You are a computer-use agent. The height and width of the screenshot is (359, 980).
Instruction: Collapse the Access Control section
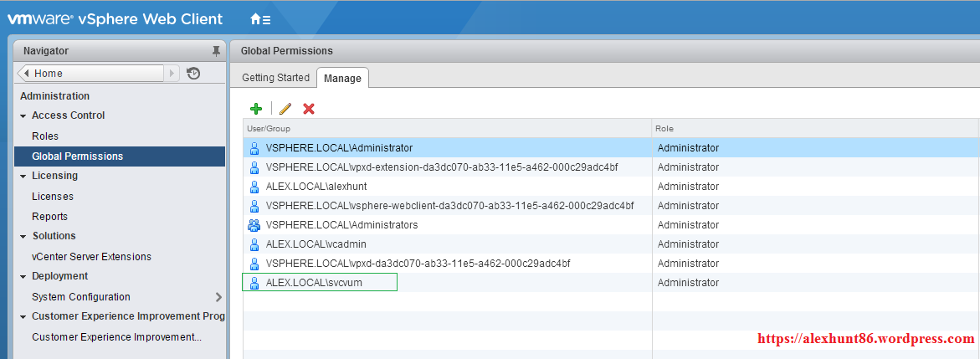pos(23,116)
